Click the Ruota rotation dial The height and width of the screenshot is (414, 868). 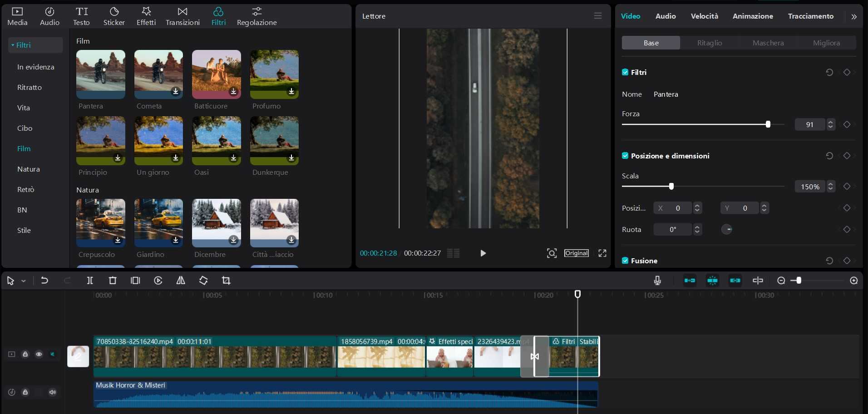click(x=727, y=229)
